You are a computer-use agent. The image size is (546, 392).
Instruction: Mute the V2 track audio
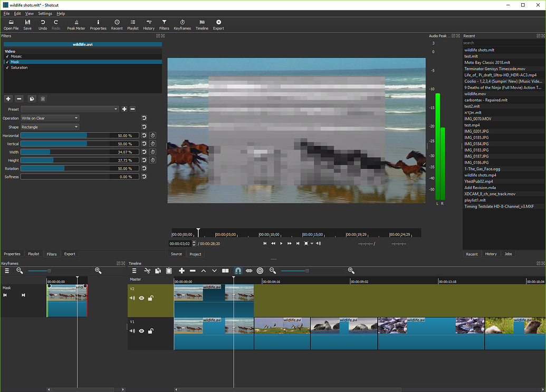pos(132,298)
